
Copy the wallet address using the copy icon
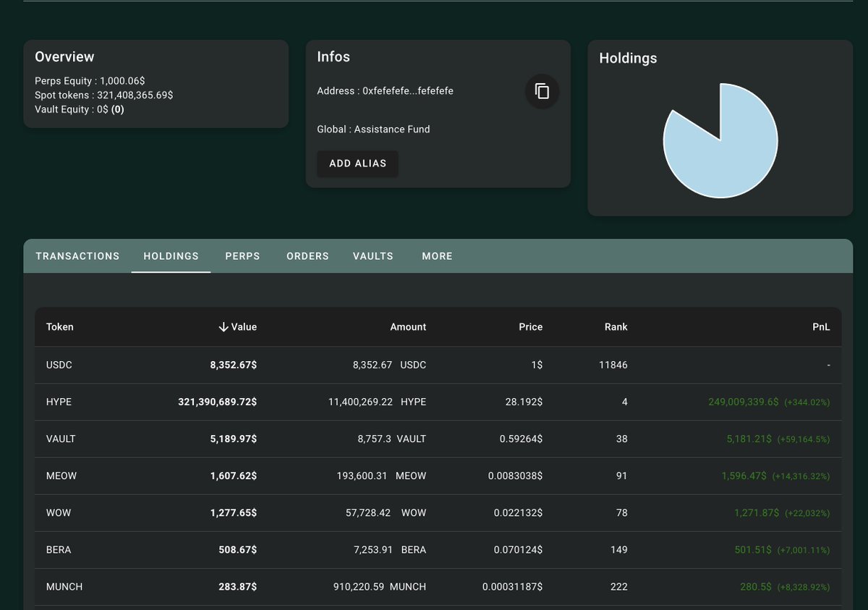click(541, 91)
